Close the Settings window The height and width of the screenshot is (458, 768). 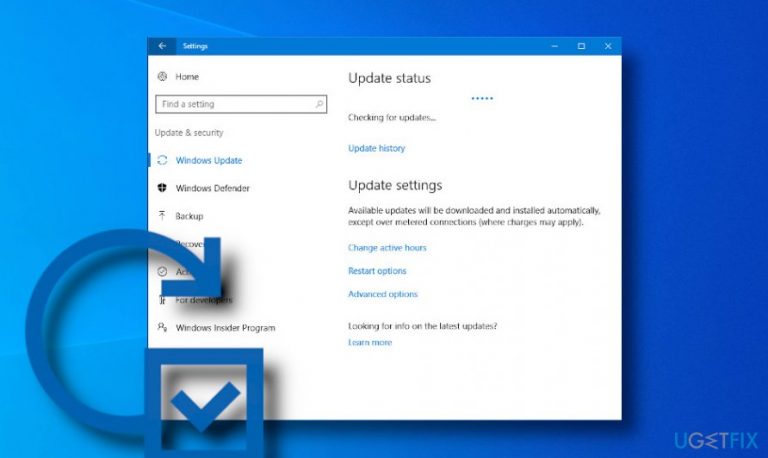(x=608, y=46)
